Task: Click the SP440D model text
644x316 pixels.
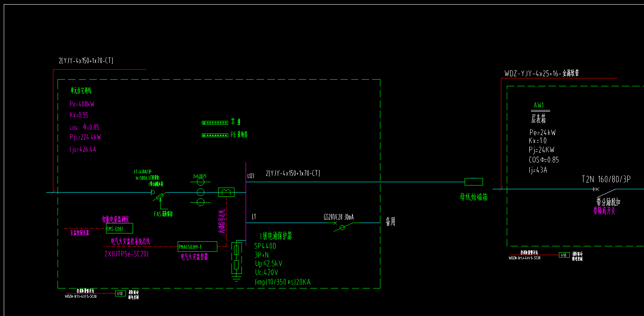Action: click(x=265, y=246)
